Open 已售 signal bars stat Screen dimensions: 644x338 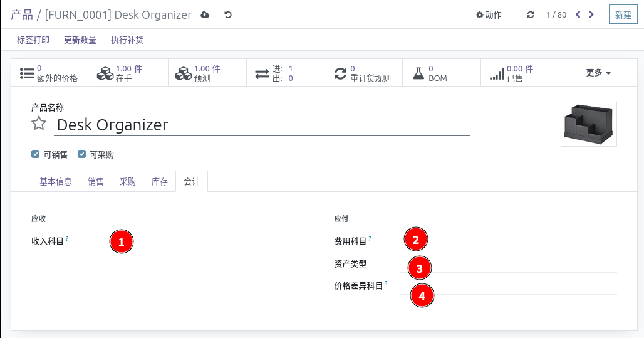point(520,73)
